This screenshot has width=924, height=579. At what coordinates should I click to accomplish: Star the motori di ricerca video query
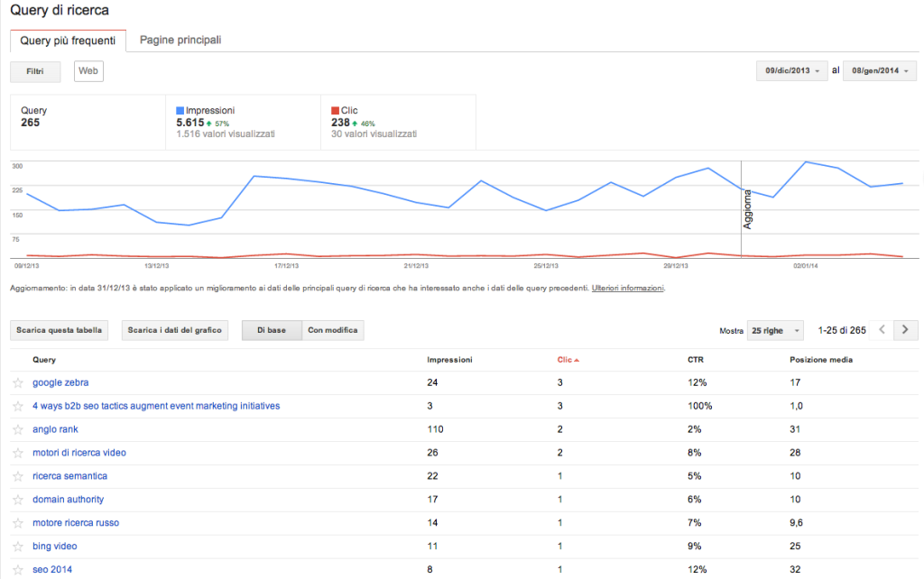[18, 453]
